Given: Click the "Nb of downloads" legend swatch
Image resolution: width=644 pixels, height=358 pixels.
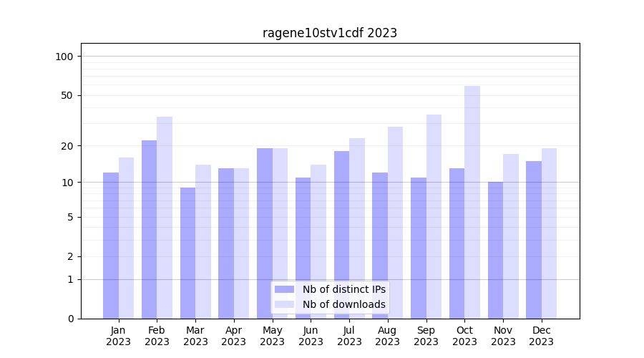Looking at the screenshot, I should (284, 304).
